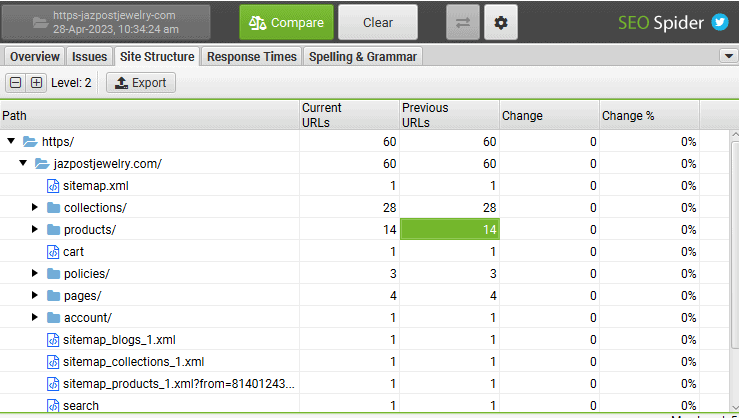The image size is (739, 418).
Task: Click the cart file icon
Action: pyautogui.click(x=53, y=252)
